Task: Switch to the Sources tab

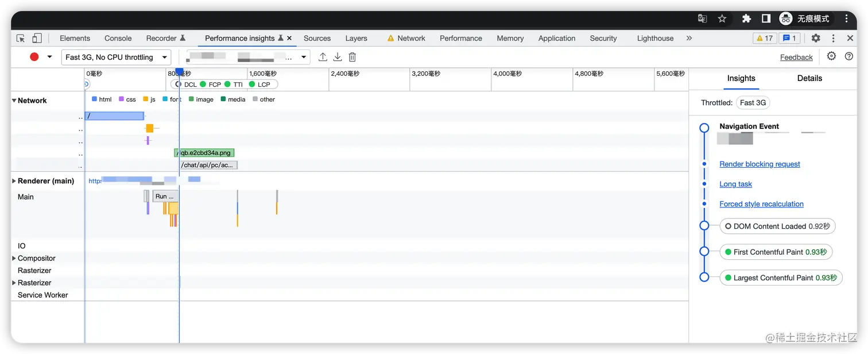Action: (x=317, y=39)
